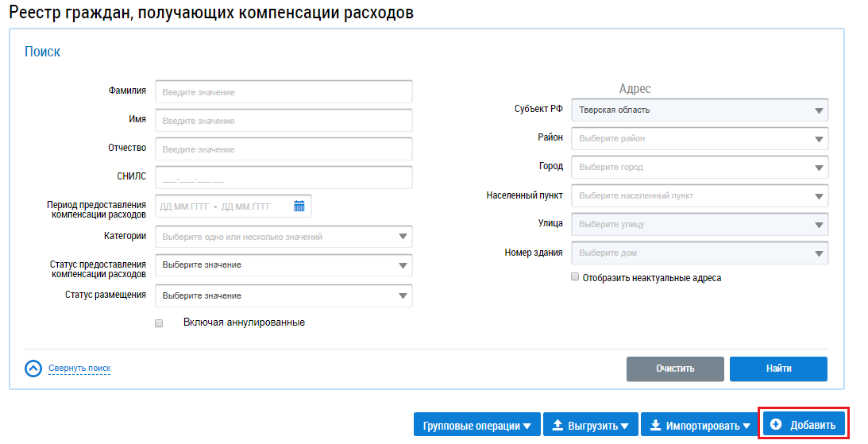Open Статус предоставления компенсации расходов dropdown
Viewport: 868px width, 444px height.
pyautogui.click(x=284, y=265)
